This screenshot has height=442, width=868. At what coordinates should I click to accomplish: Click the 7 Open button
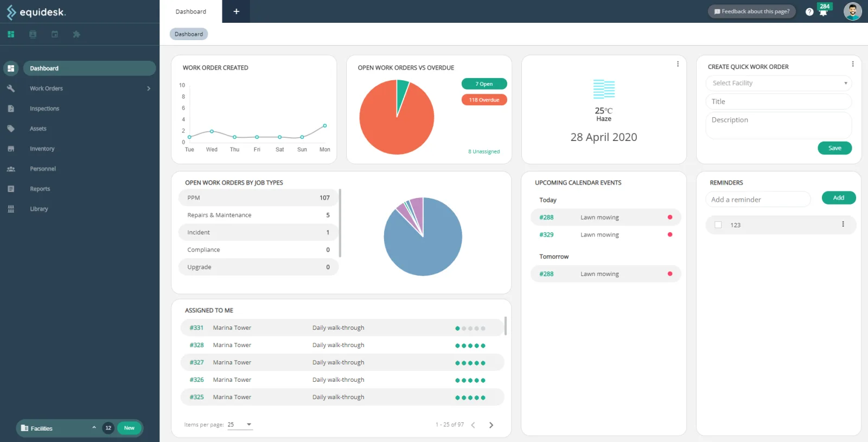pyautogui.click(x=484, y=84)
